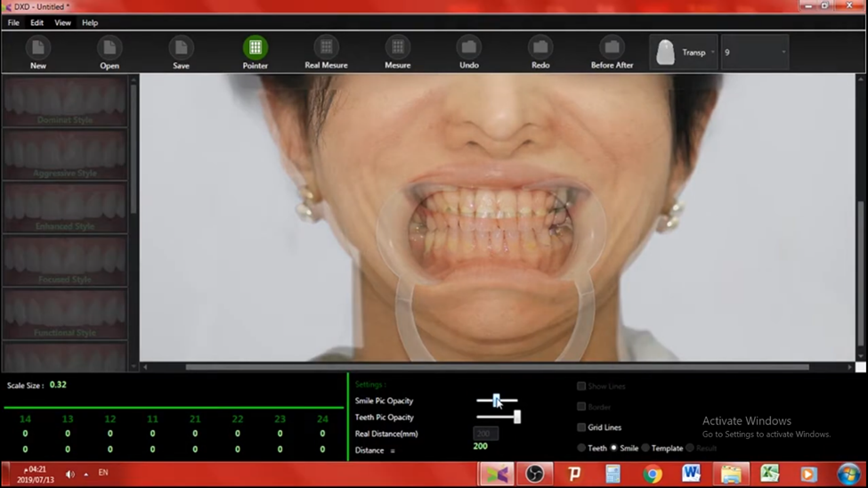Click the tooth shape icon
Image resolution: width=868 pixels, height=488 pixels.
pos(665,53)
